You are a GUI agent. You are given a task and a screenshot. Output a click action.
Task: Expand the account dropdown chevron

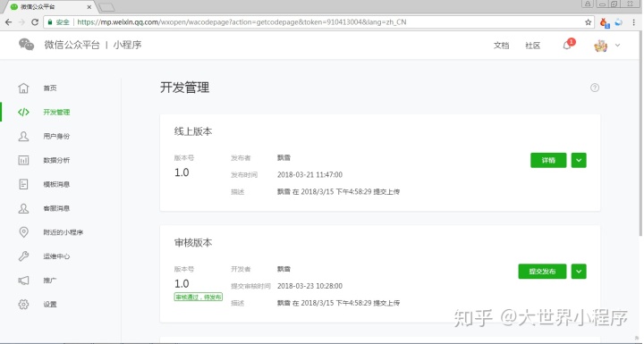(x=617, y=46)
